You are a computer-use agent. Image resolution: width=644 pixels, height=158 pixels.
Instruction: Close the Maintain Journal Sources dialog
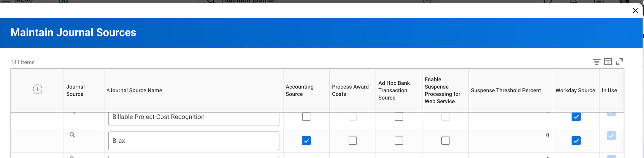tap(635, 11)
